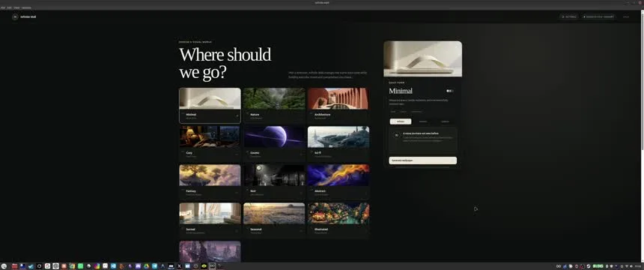
Task: Open the File menu
Action: [3, 7]
